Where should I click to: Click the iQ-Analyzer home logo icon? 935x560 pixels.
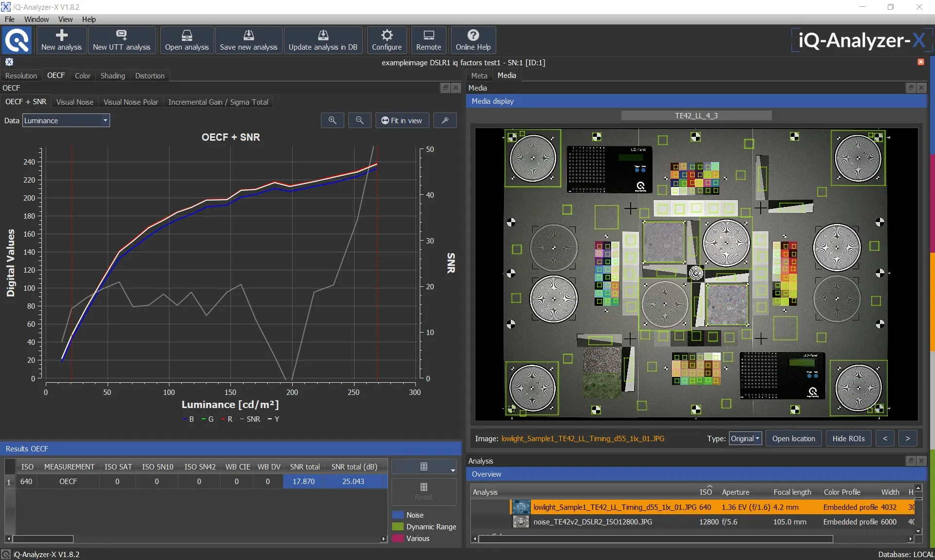[x=17, y=40]
